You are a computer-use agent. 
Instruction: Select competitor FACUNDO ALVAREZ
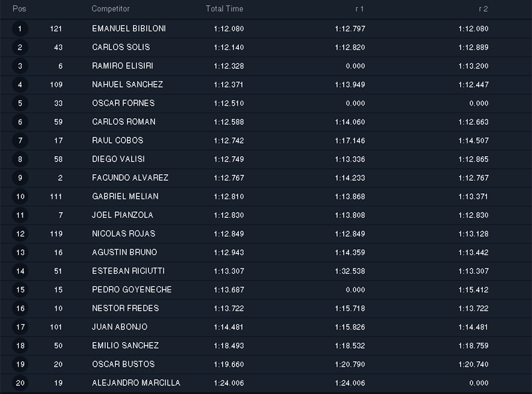[x=130, y=178]
